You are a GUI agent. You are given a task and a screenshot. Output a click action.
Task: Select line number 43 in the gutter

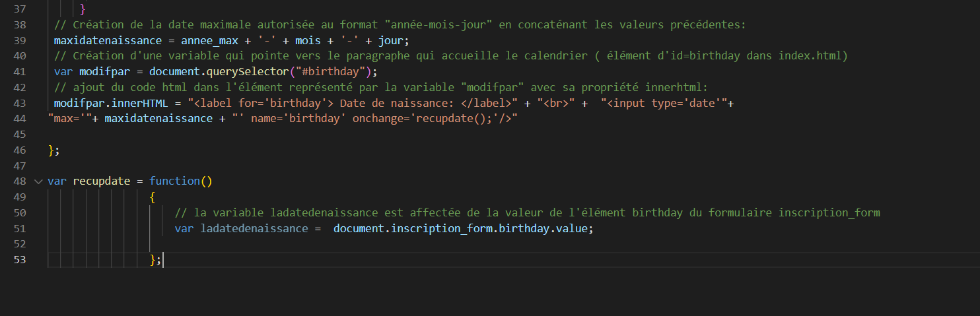[x=19, y=104]
